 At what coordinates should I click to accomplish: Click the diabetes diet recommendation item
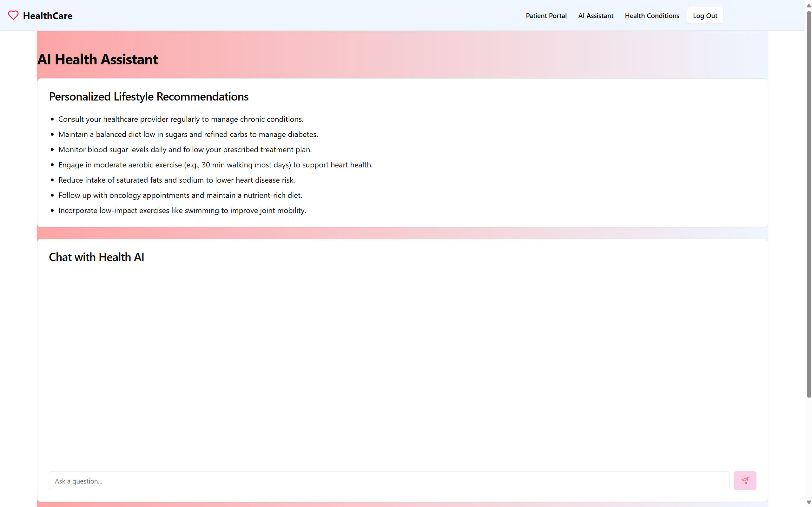188,134
